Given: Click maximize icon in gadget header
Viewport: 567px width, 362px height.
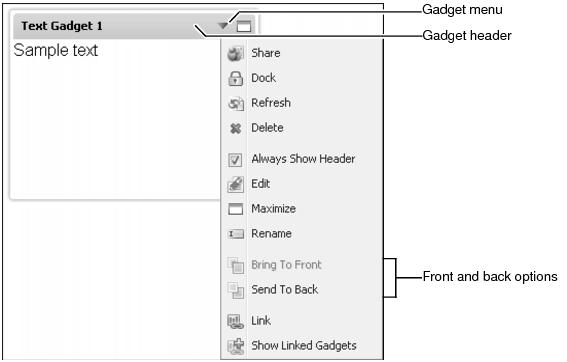Looking at the screenshot, I should [x=244, y=26].
